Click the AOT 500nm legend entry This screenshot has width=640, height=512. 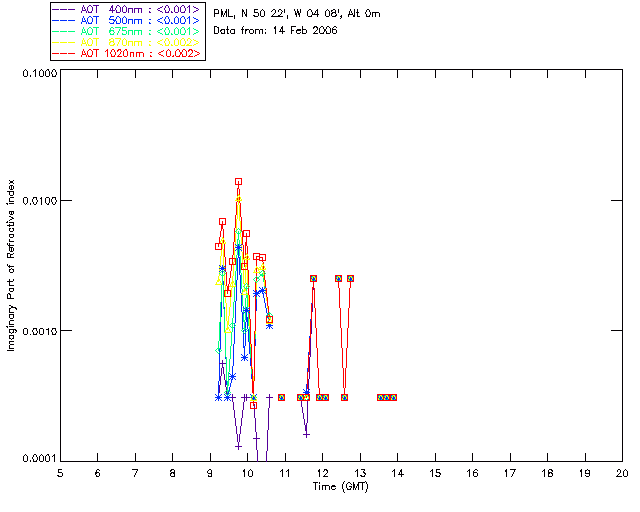[127, 20]
